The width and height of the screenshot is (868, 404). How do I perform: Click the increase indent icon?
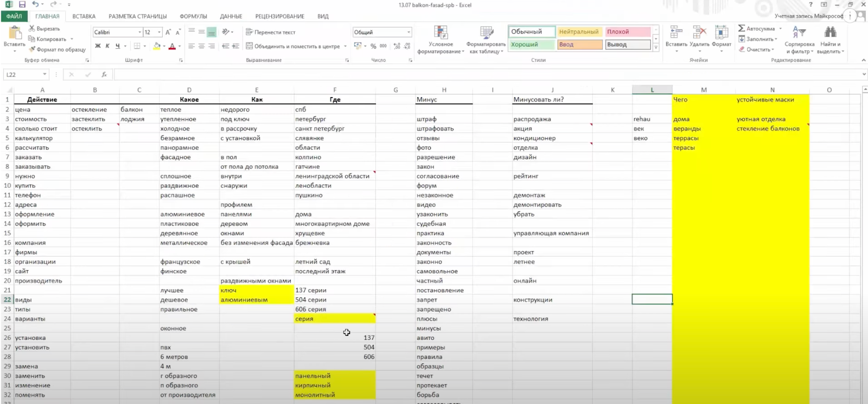(x=235, y=46)
